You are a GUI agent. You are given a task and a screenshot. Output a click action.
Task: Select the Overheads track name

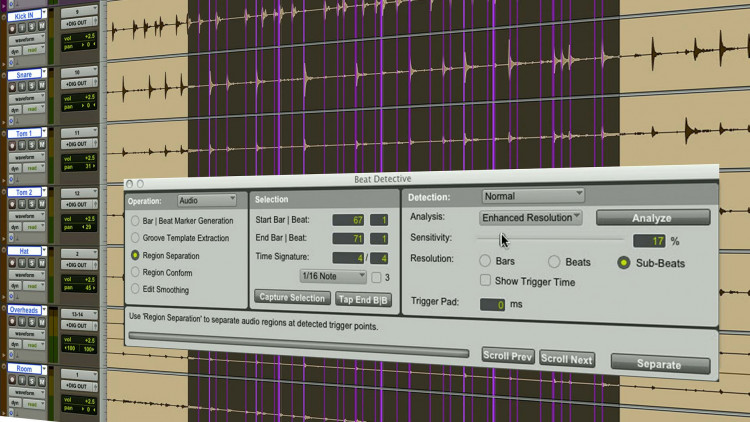(x=23, y=310)
